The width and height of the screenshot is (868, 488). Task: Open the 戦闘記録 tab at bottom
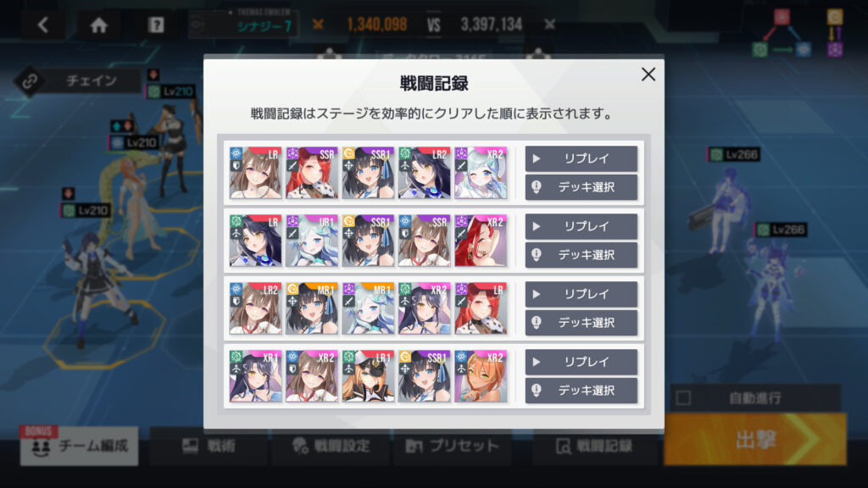[x=595, y=446]
